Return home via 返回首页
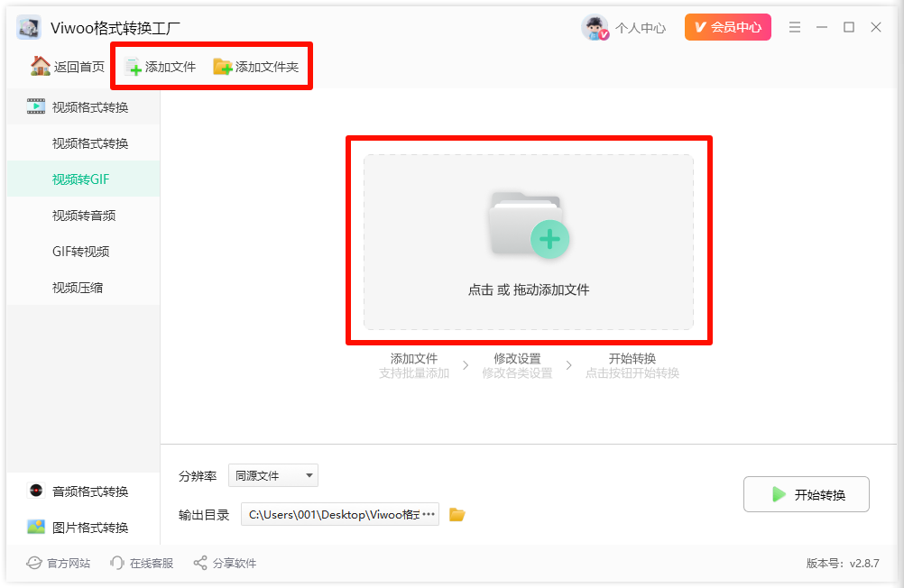This screenshot has width=904, height=588. [68, 67]
